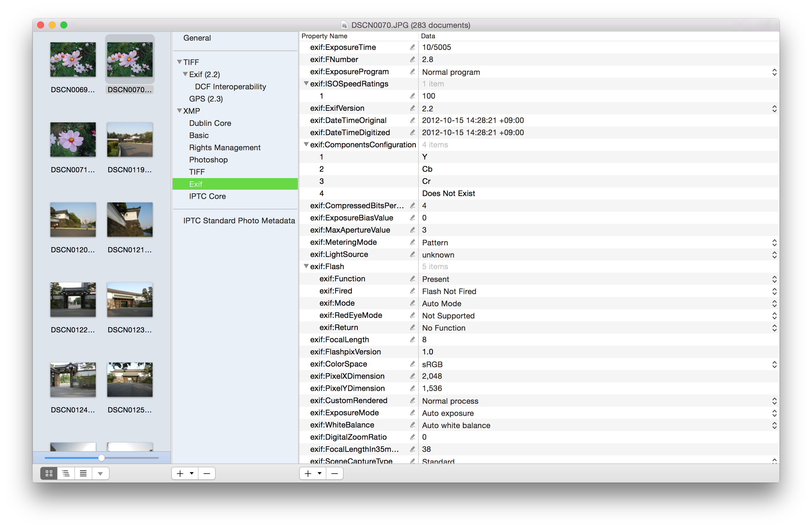Click the edit pencil for exif:ExposureTime

[412, 48]
